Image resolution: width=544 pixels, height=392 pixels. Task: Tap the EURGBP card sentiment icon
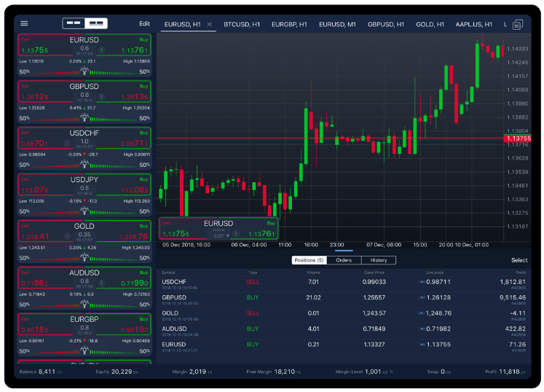[84, 350]
